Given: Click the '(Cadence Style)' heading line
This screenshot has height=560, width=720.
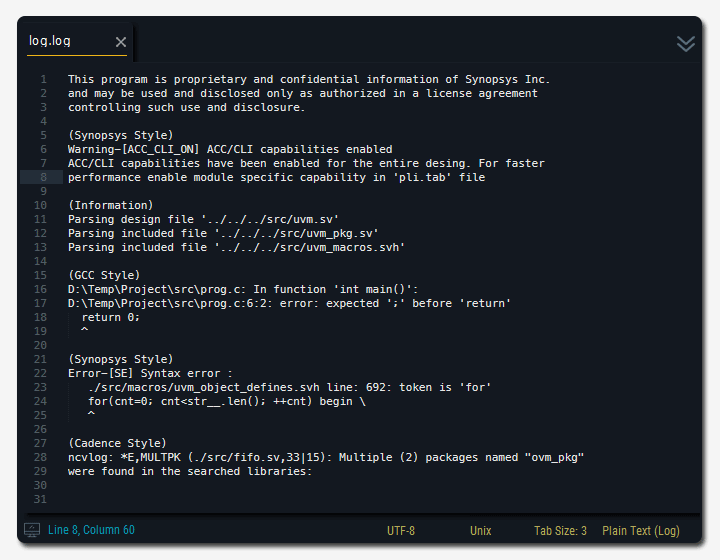Looking at the screenshot, I should click(117, 443).
